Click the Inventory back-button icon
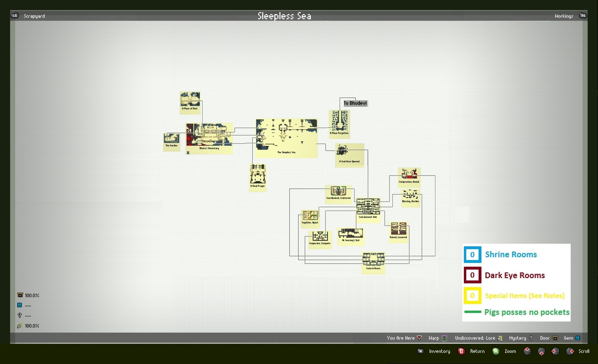Screen dimensions: 598x364 tap(420, 351)
